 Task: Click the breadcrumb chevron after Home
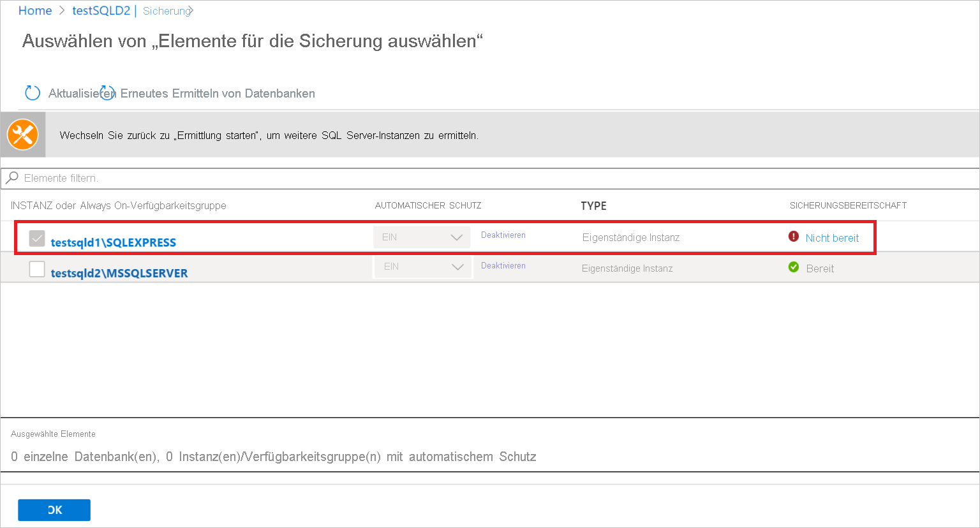pos(61,10)
